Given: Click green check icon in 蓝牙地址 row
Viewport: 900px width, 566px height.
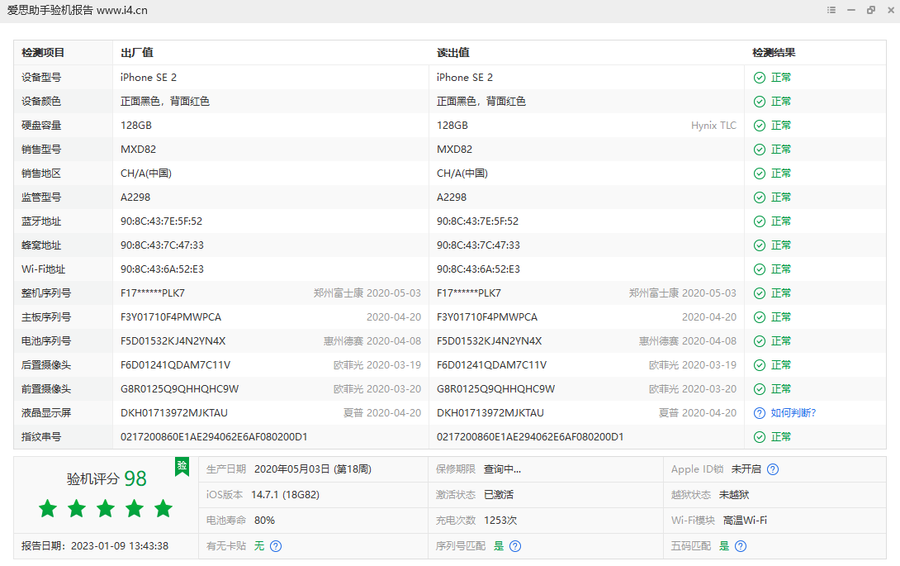Looking at the screenshot, I should [759, 222].
